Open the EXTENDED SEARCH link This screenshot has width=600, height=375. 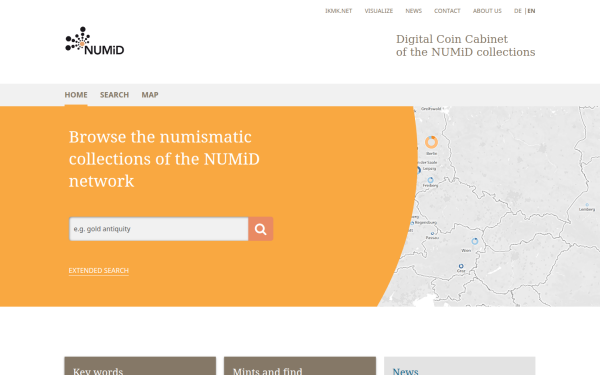(99, 271)
